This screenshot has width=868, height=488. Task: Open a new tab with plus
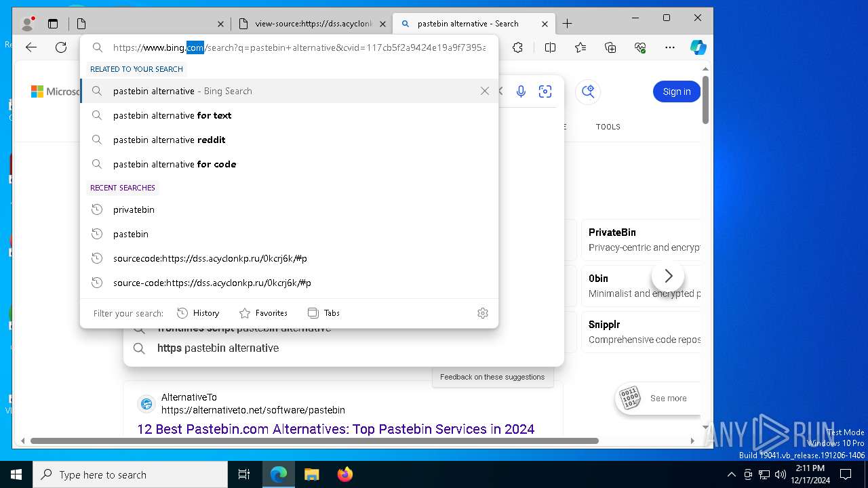point(568,24)
